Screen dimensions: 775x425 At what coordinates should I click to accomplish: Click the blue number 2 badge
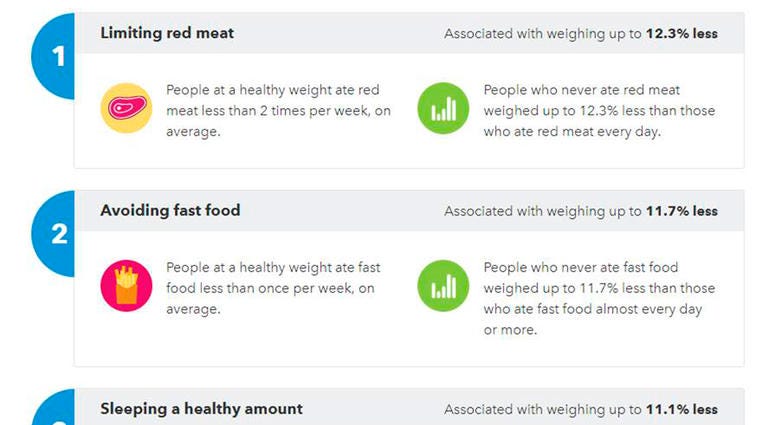tap(53, 233)
